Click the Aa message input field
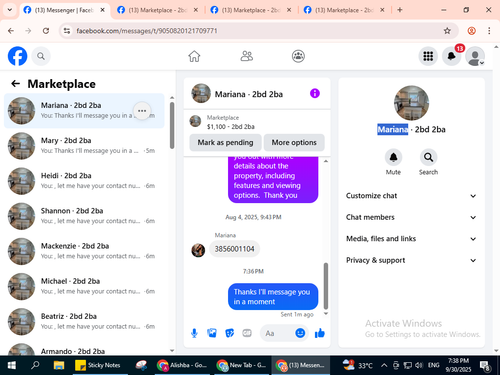This screenshot has width=500, height=375. (278, 333)
